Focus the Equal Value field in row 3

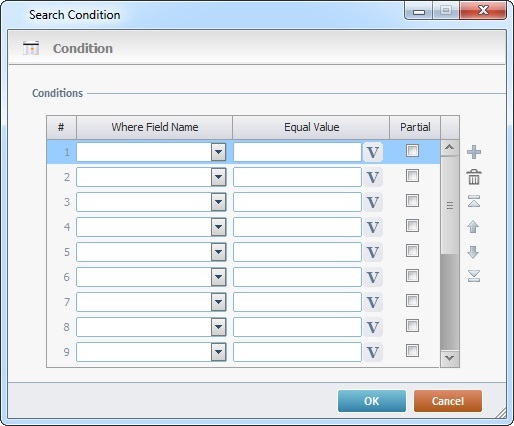(297, 202)
